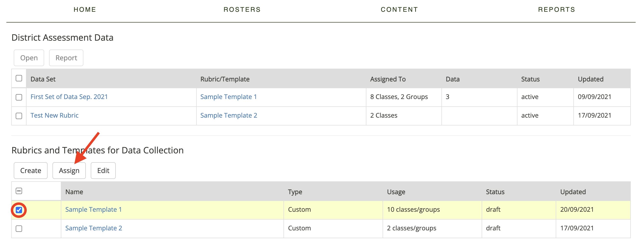
Task: Open the HOME navigation tab
Action: click(x=85, y=10)
